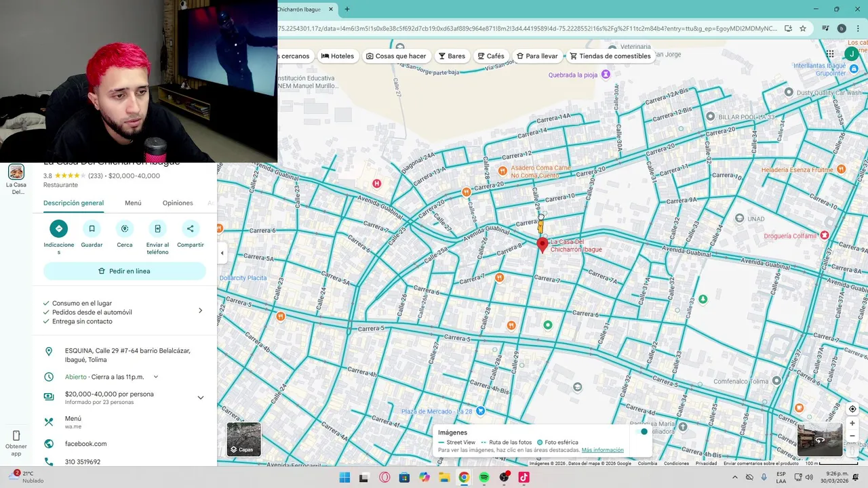Click the Indicaciones directions icon
The image size is (868, 488).
point(59,228)
